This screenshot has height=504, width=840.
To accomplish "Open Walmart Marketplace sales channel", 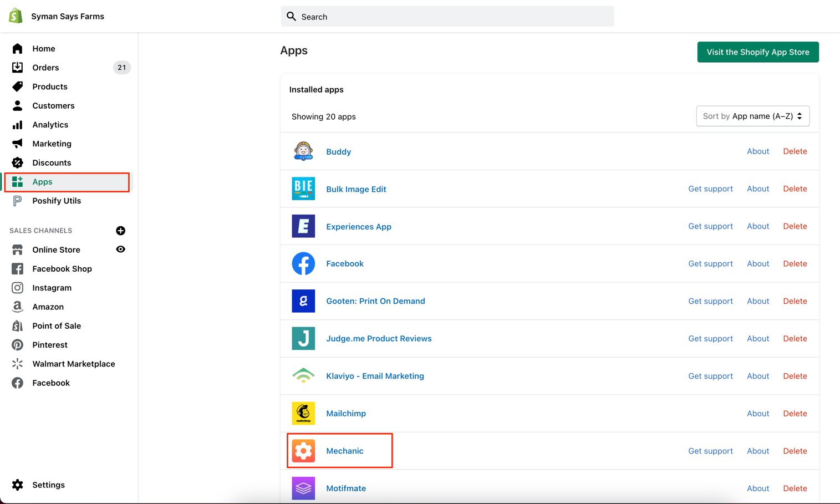I will (73, 364).
